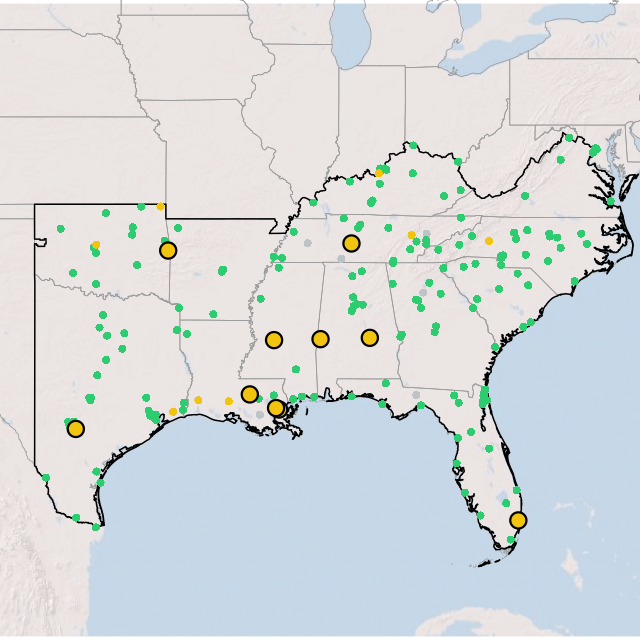Click front large yellow marker at New Orleans
This screenshot has width=640, height=640.
click(x=276, y=408)
